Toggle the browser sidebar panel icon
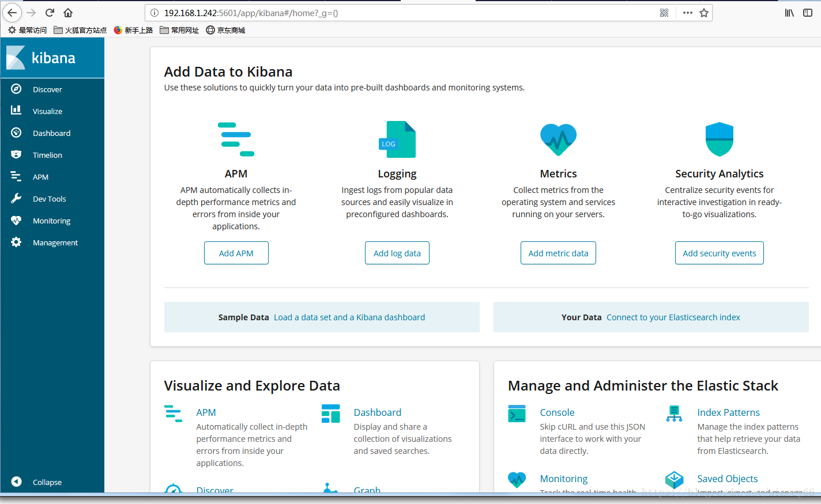Image resolution: width=821 pixels, height=504 pixels. [x=808, y=13]
